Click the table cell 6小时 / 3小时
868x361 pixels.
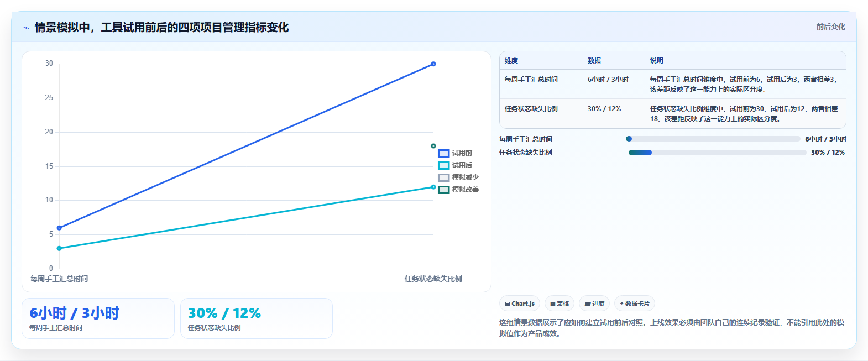tap(608, 80)
